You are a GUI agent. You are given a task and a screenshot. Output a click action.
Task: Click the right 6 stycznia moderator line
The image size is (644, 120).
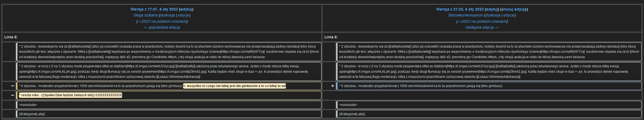point(489,86)
